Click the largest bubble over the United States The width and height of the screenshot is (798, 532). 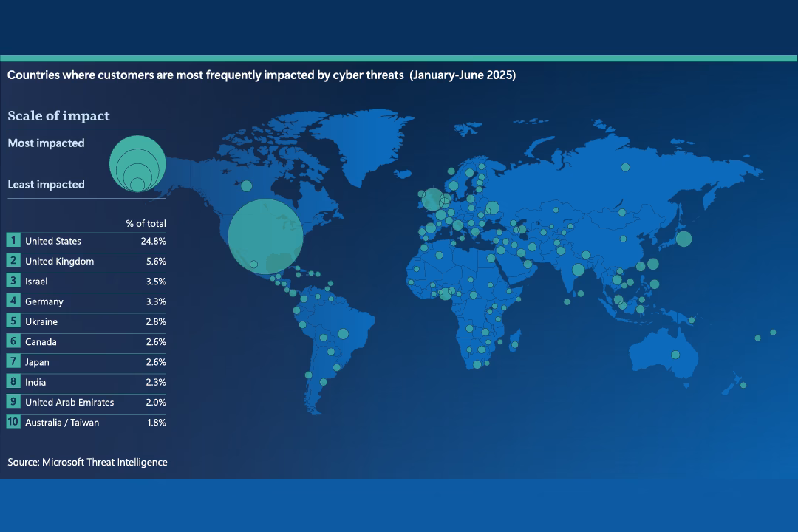coord(265,236)
